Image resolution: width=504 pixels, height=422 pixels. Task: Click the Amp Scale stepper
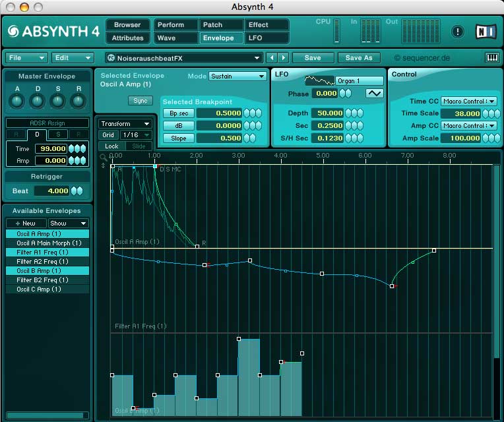491,138
